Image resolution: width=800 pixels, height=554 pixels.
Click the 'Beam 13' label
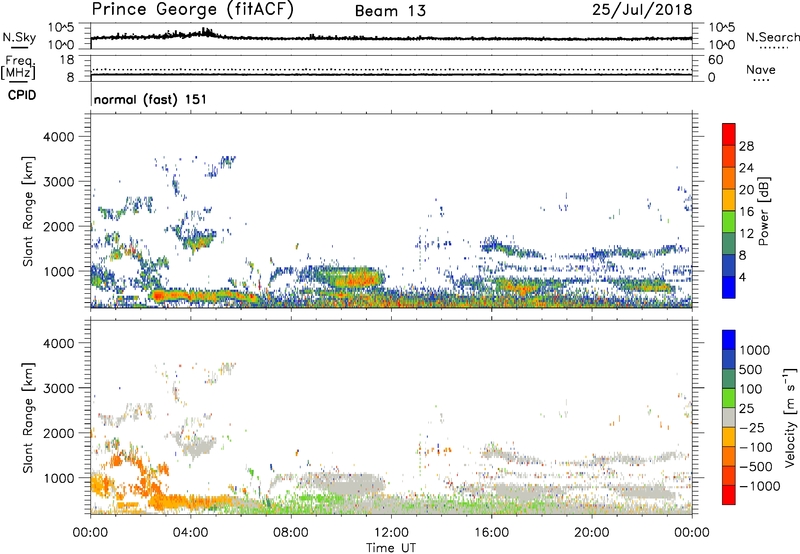tap(390, 11)
